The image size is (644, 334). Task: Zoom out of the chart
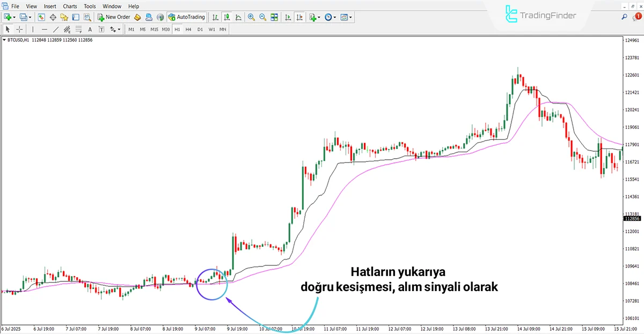[x=262, y=17]
